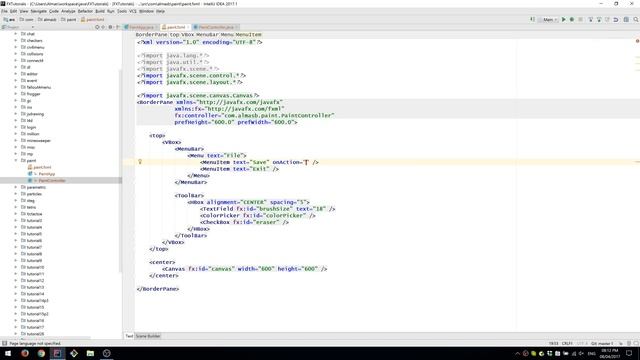Select the frogger folder in the project tree

tap(31, 94)
